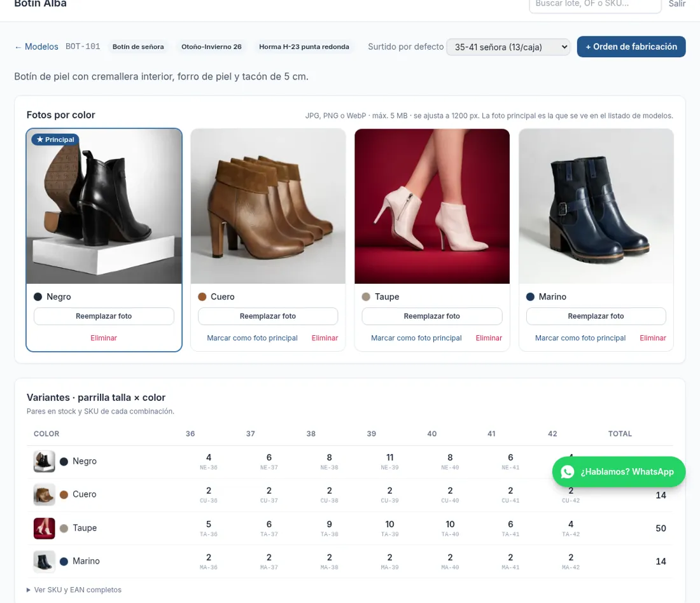The width and height of the screenshot is (700, 603).
Task: Delete the Cuero photo
Action: pyautogui.click(x=325, y=338)
